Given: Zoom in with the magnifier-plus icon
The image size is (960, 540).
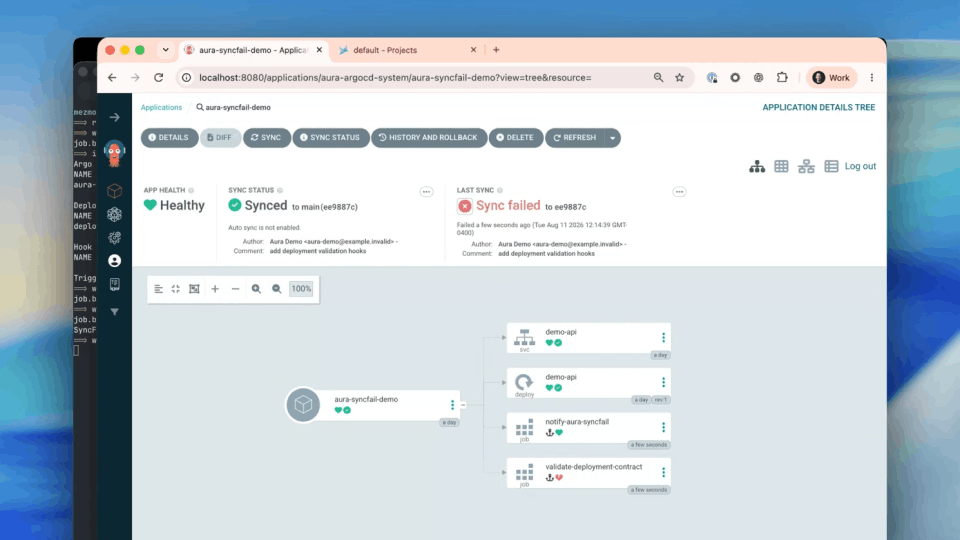Looking at the screenshot, I should click(256, 289).
